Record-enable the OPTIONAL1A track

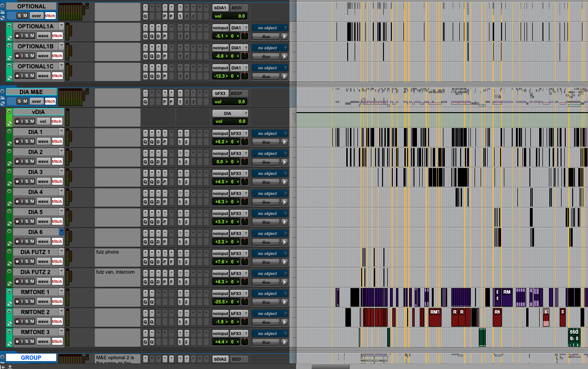(17, 36)
